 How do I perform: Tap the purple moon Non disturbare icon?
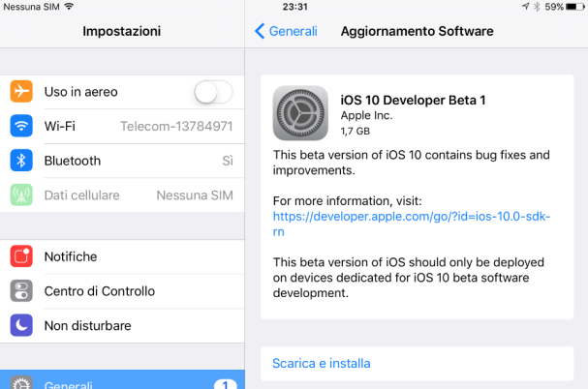click(21, 325)
